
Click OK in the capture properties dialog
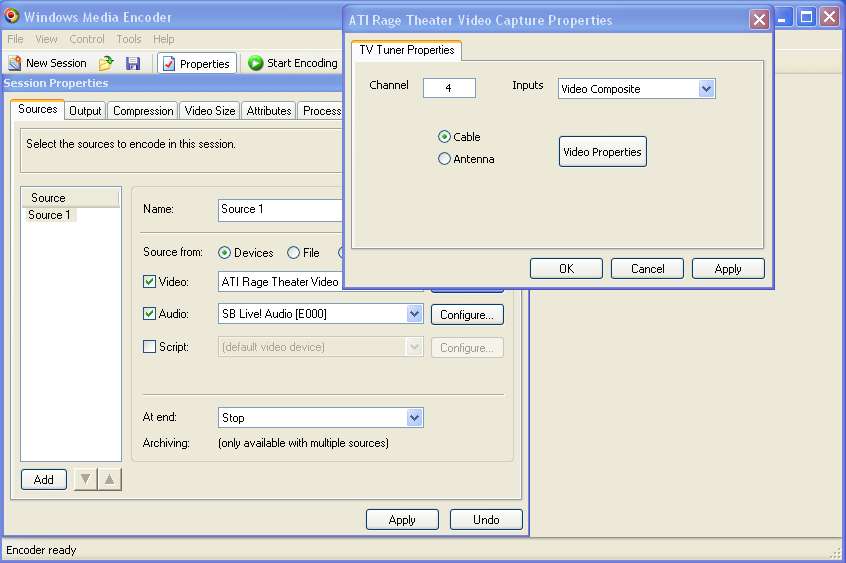click(566, 269)
